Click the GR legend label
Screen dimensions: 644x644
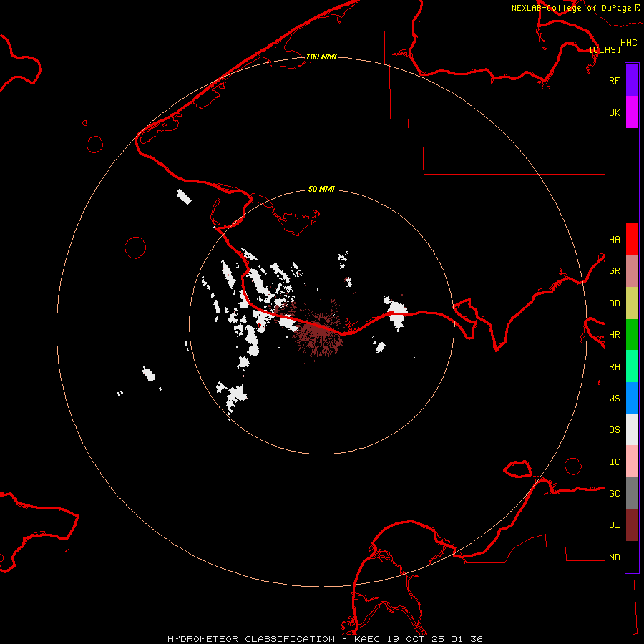(x=614, y=271)
